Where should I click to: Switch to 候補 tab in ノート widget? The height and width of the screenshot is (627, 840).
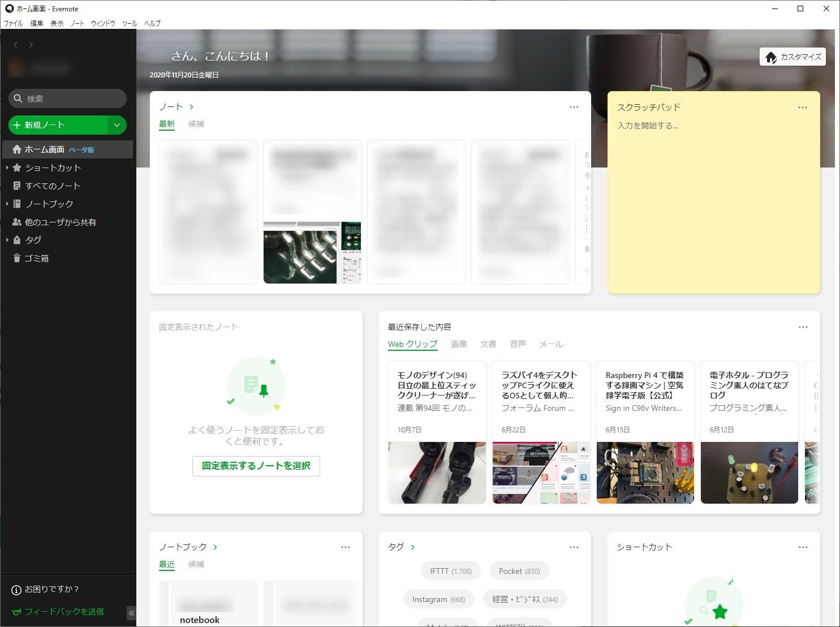click(196, 124)
